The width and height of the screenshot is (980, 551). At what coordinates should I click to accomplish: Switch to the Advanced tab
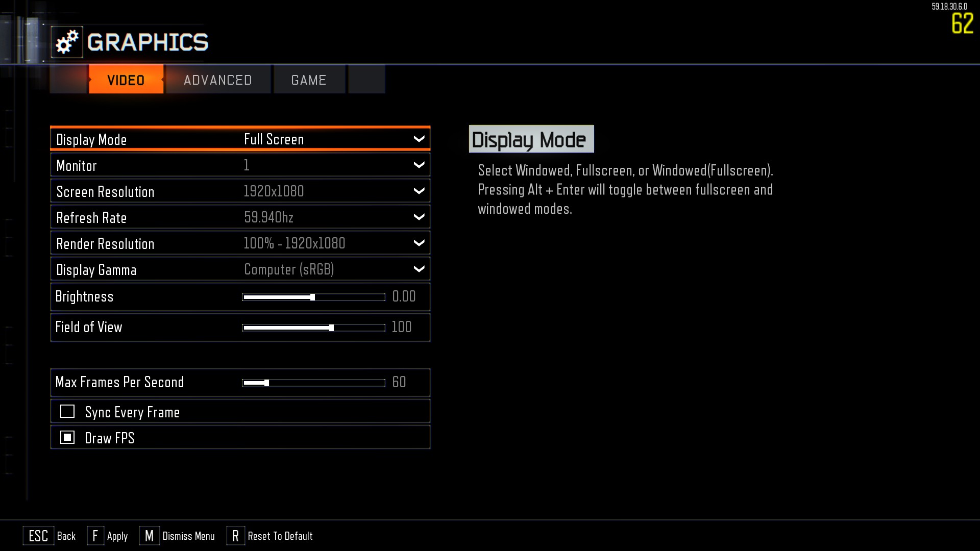(218, 80)
